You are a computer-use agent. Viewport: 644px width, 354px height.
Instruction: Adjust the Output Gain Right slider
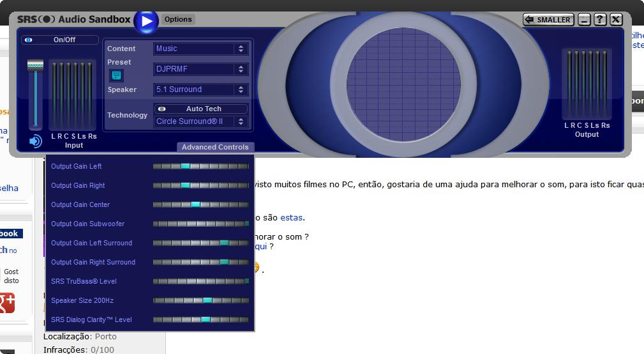tap(201, 185)
